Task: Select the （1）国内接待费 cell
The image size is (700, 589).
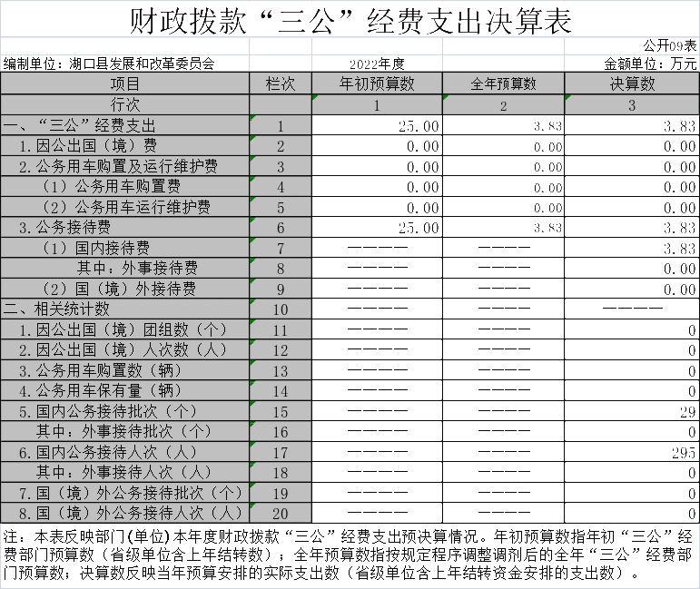Action: click(x=96, y=248)
